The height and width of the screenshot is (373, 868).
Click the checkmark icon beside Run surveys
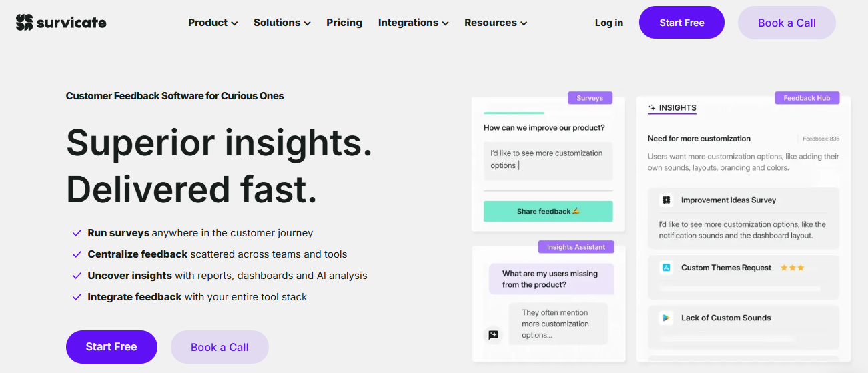pos(77,233)
